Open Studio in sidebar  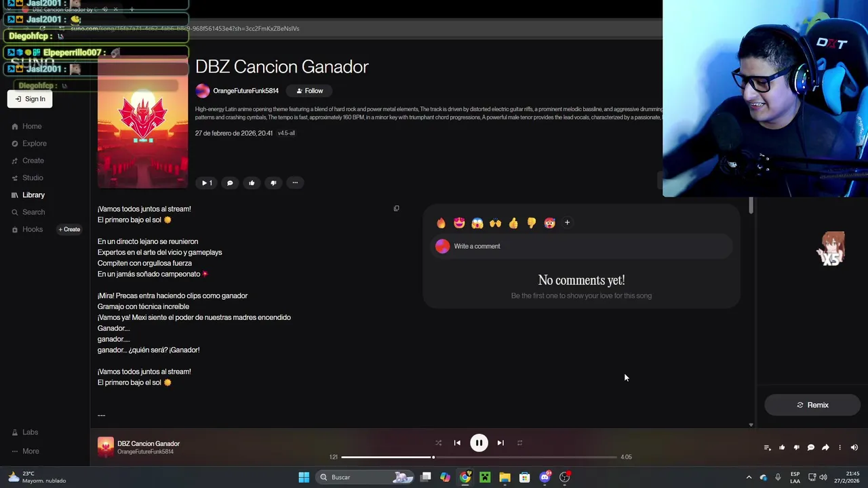[x=28, y=178]
